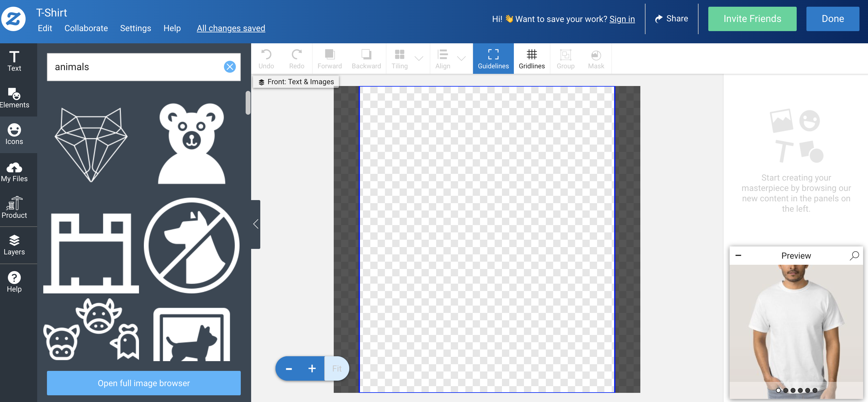Click Open full image browser button
The image size is (868, 402).
(x=144, y=383)
